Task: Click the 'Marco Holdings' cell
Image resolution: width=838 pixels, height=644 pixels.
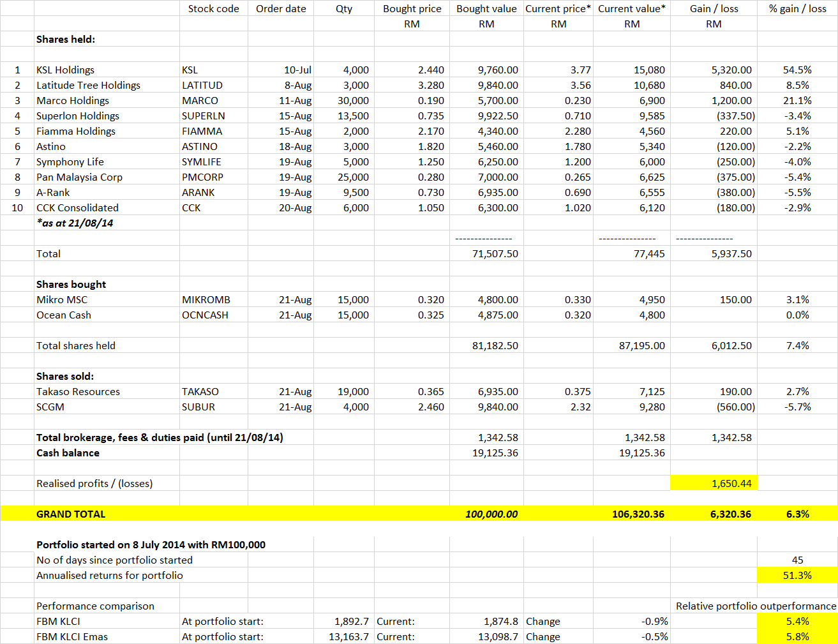Action: [107, 100]
